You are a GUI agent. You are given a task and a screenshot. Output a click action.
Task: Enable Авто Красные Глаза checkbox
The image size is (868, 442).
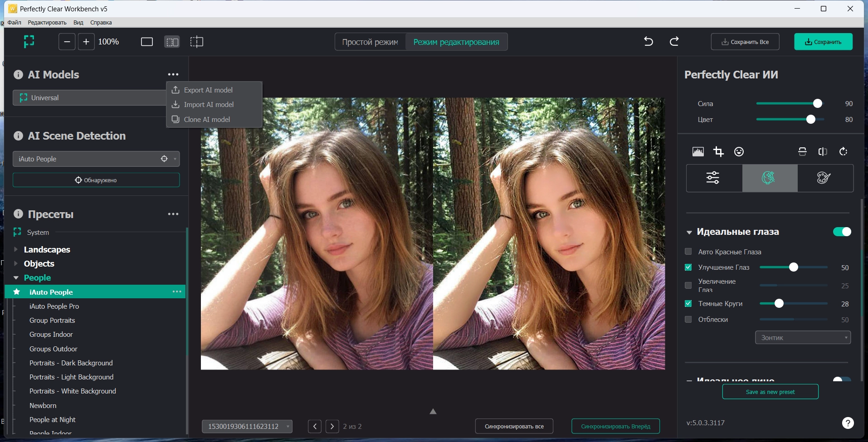pyautogui.click(x=688, y=252)
